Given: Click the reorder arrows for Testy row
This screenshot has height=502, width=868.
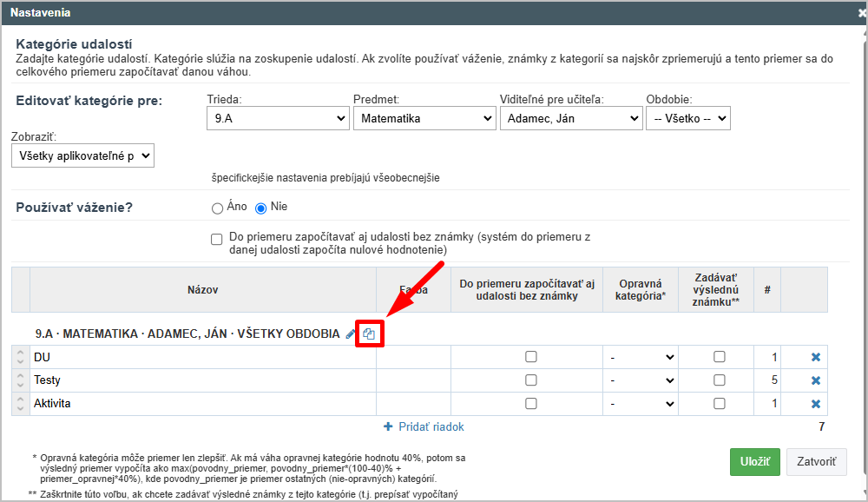Looking at the screenshot, I should pos(21,380).
